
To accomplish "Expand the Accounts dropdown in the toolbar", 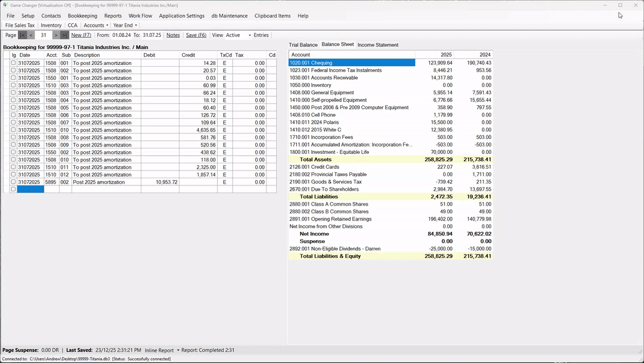I will 95,26.
